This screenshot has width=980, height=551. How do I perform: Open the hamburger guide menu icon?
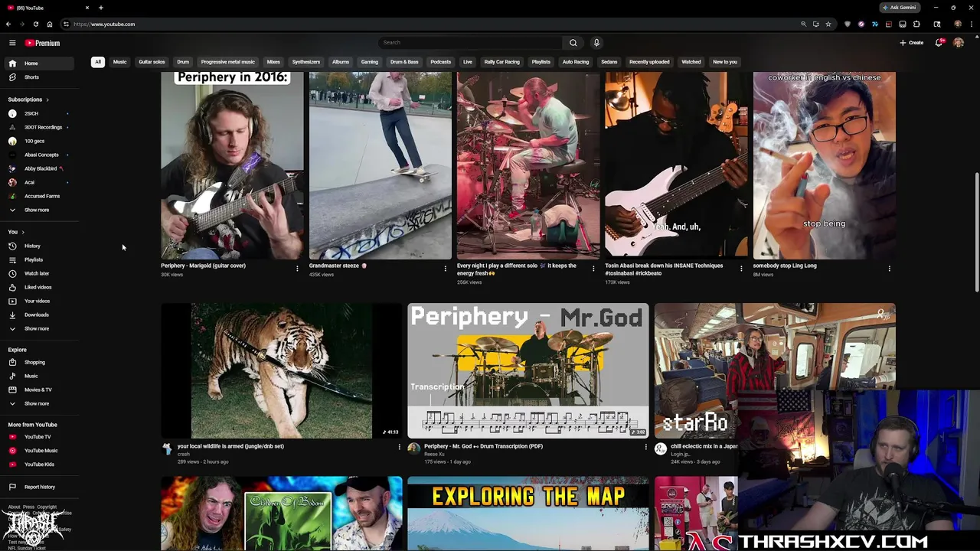pyautogui.click(x=12, y=43)
